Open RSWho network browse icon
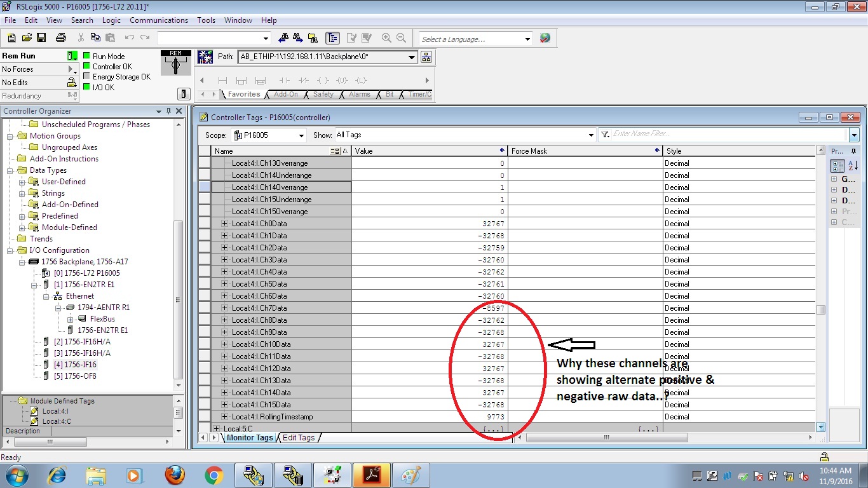 coord(426,57)
